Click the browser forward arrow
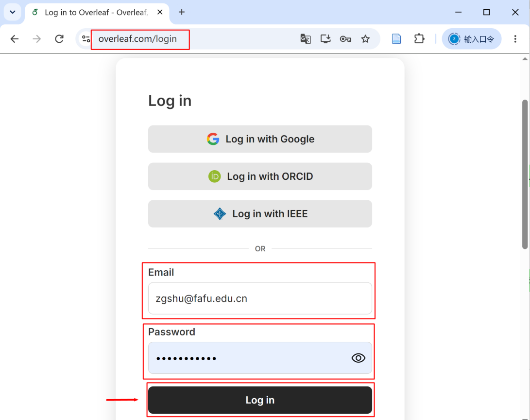 tap(36, 39)
